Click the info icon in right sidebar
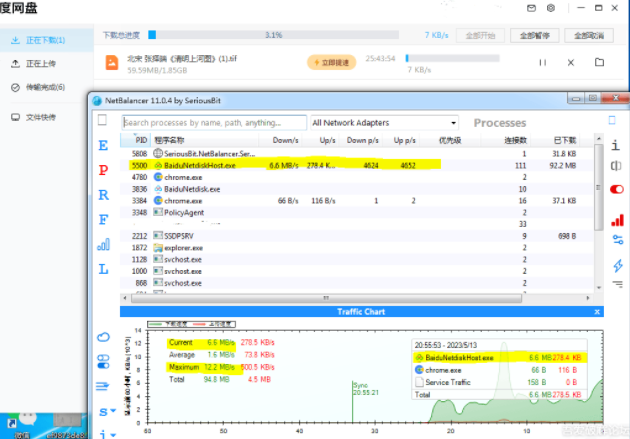630x439 pixels. (x=616, y=144)
